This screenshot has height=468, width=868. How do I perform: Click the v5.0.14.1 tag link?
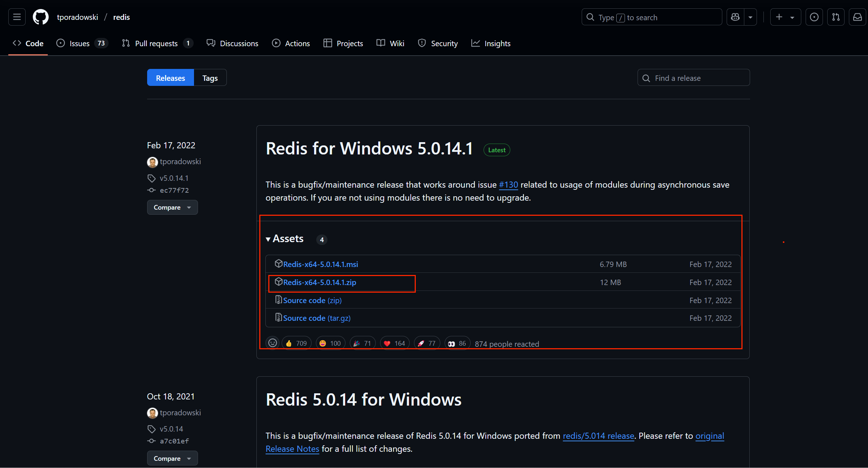[x=174, y=178]
